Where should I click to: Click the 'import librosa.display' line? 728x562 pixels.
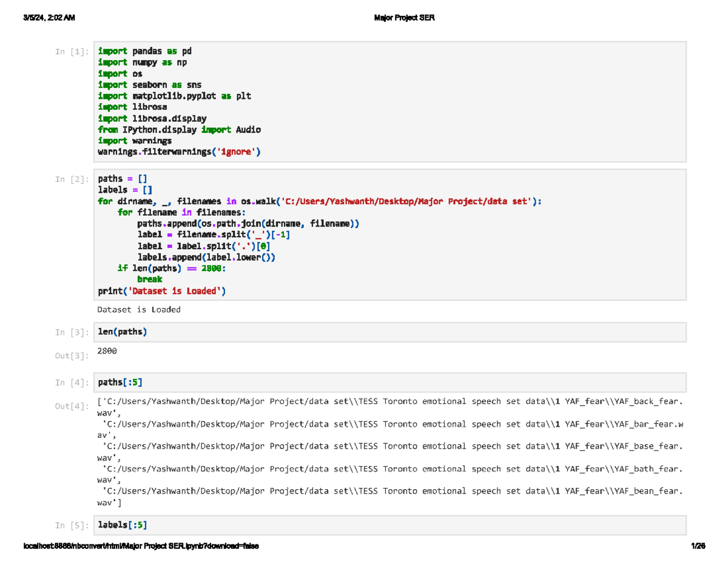(x=152, y=119)
